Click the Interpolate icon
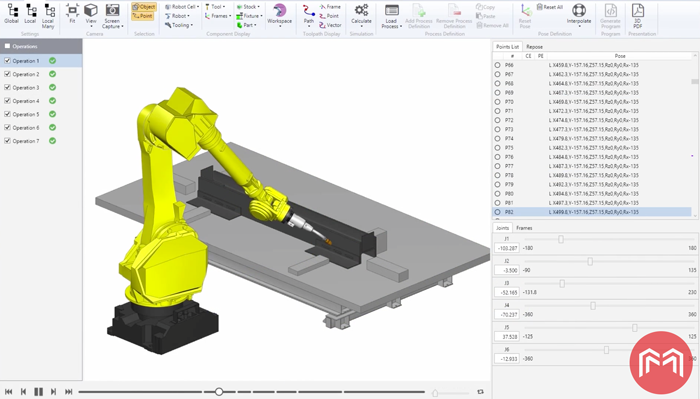Viewport: 700px width, 399px height. [579, 10]
